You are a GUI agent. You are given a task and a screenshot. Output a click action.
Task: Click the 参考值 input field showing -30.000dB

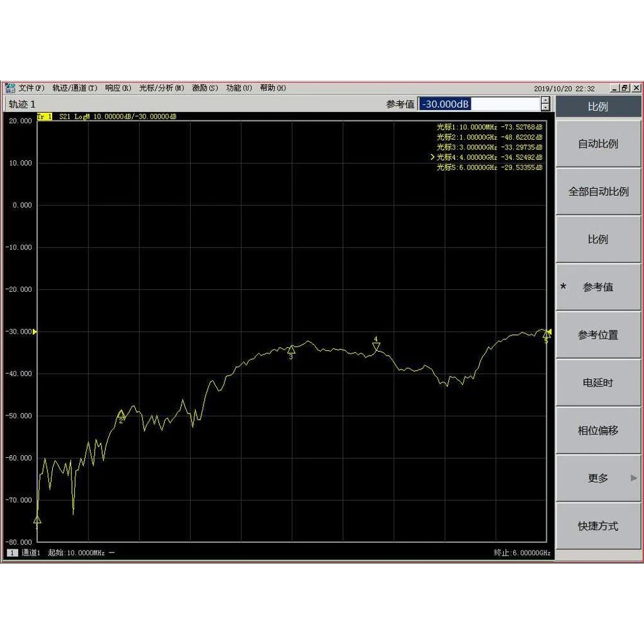click(x=478, y=104)
